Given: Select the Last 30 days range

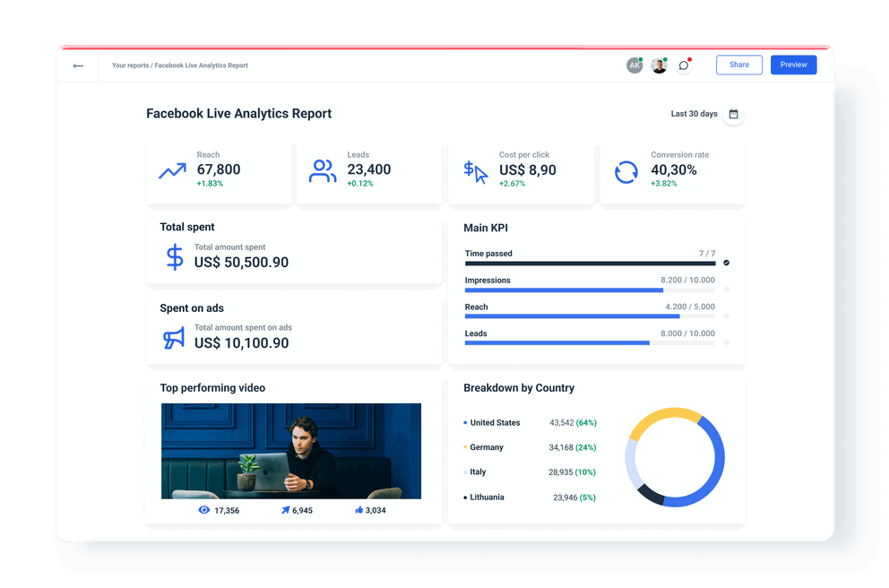Looking at the screenshot, I should click(x=694, y=114).
